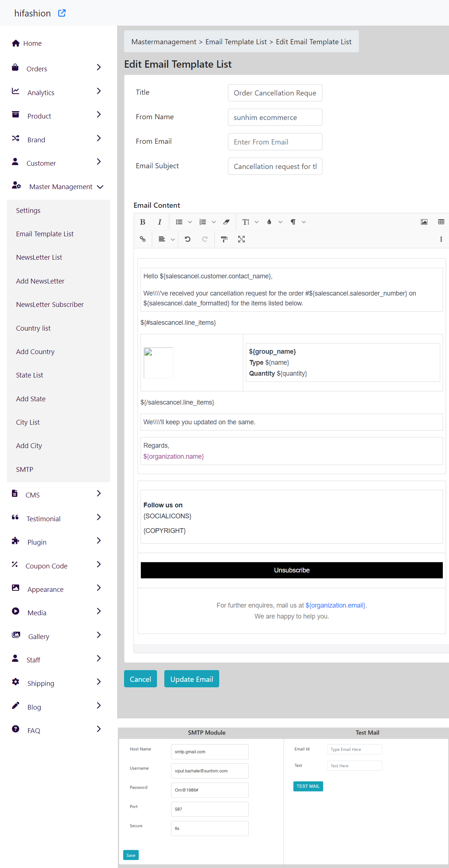Open text color droplet tool

(x=269, y=222)
